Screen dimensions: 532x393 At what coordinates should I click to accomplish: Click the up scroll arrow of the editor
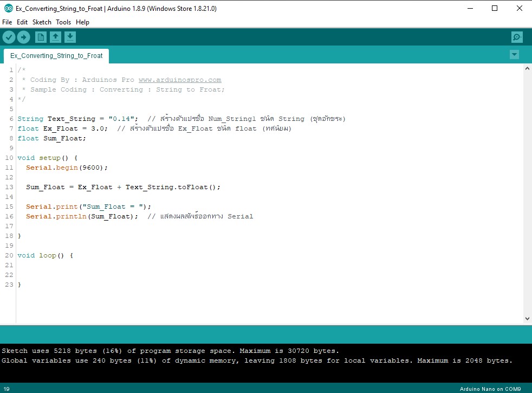(x=527, y=69)
